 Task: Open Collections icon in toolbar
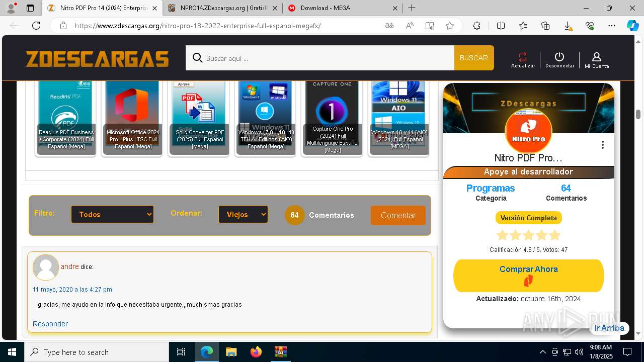[x=545, y=26]
